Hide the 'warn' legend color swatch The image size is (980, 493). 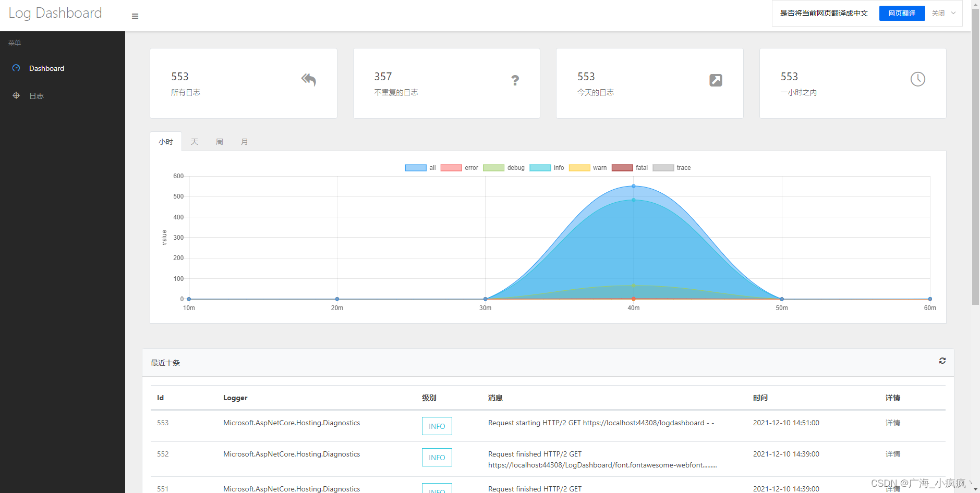click(579, 168)
